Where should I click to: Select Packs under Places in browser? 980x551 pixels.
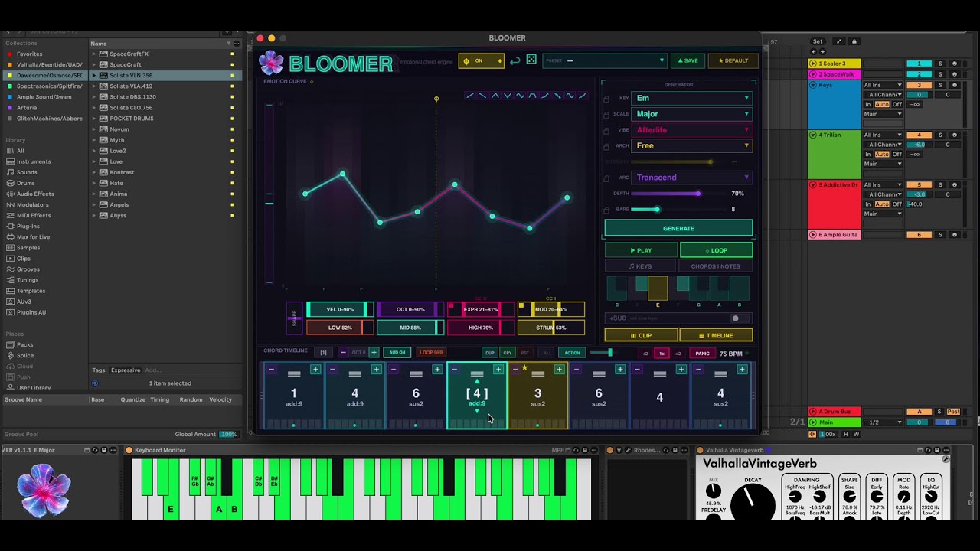25,344
